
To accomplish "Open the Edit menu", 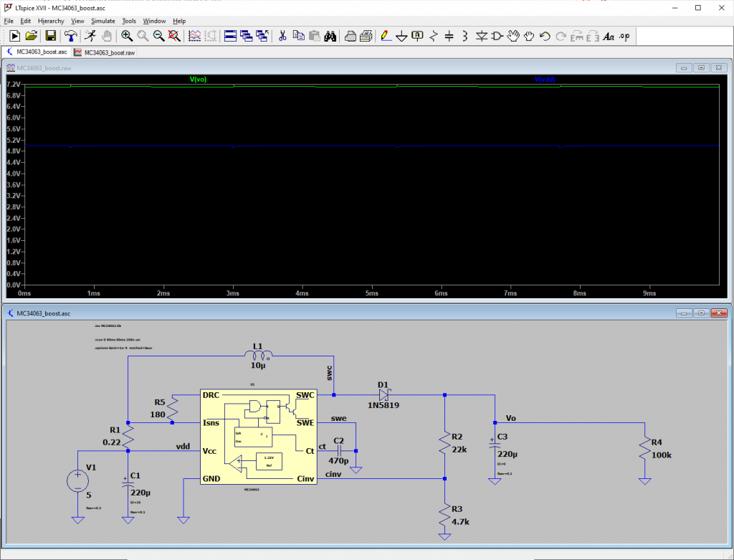I will point(25,21).
